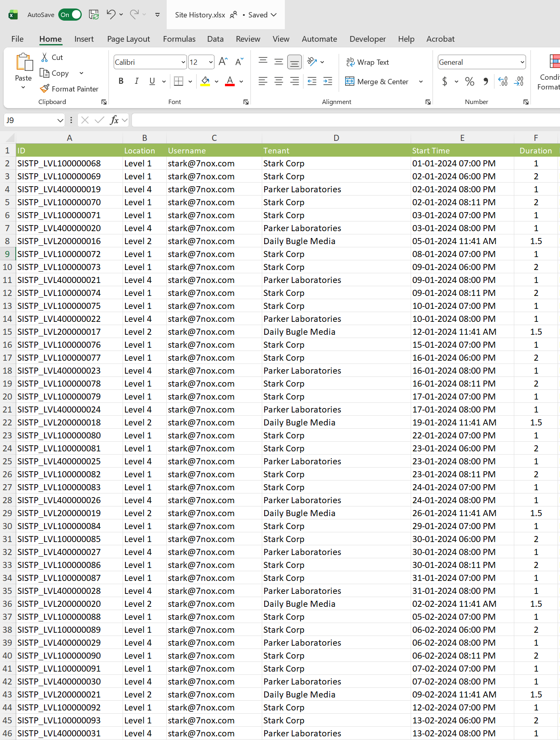Switch to the Page Layout tab
The height and width of the screenshot is (740, 560).
[128, 39]
